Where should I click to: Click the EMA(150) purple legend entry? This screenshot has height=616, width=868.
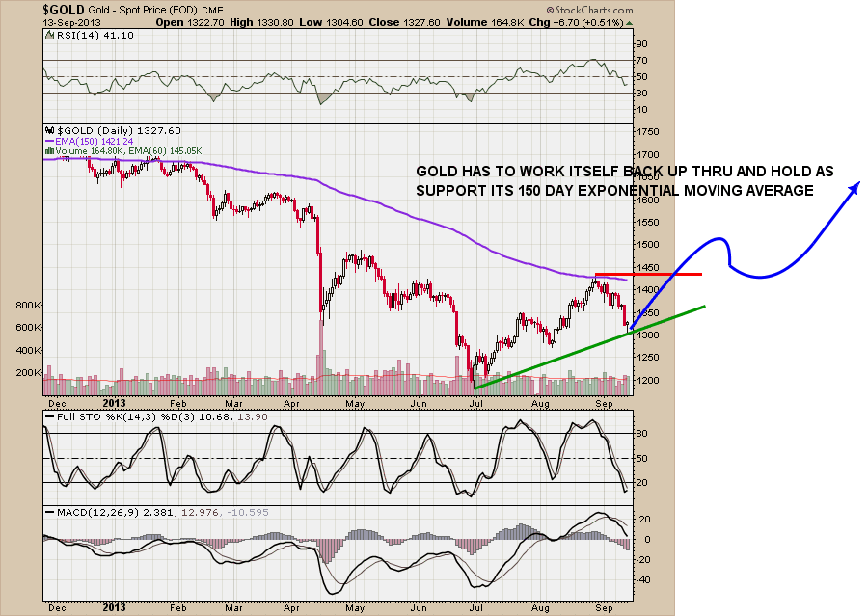coord(95,140)
